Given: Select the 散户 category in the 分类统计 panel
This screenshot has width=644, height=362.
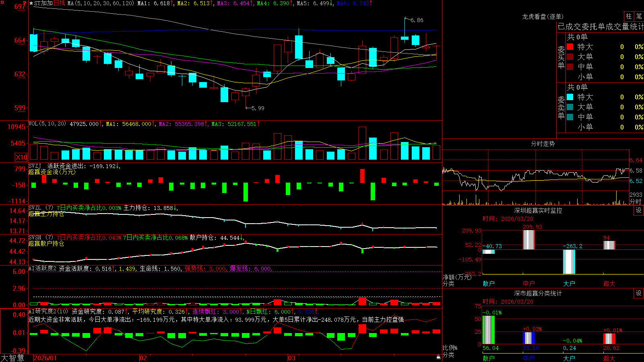Looking at the screenshot, I should coord(489,358).
